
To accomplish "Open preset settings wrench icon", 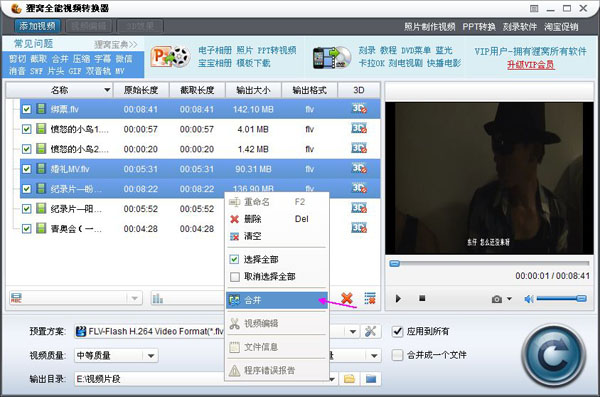I will (x=370, y=331).
